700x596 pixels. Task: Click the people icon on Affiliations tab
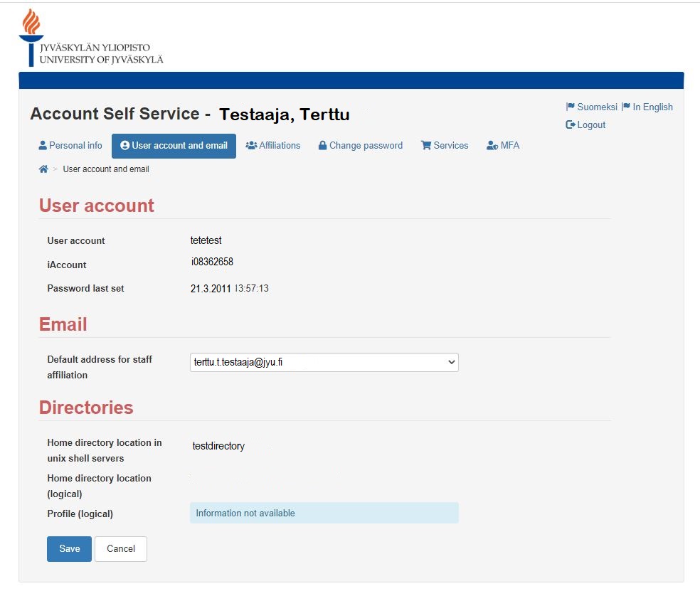click(251, 145)
